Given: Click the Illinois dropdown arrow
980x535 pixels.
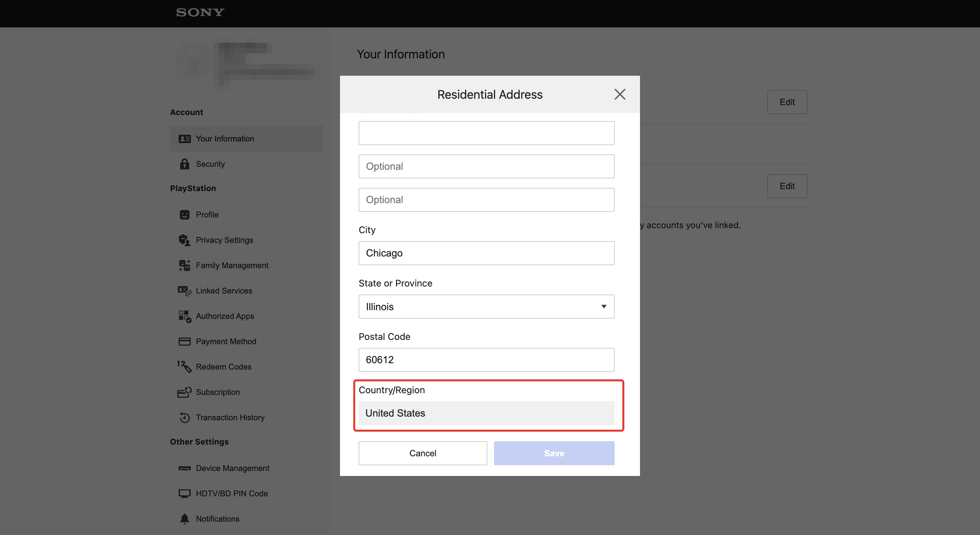Looking at the screenshot, I should (x=603, y=307).
